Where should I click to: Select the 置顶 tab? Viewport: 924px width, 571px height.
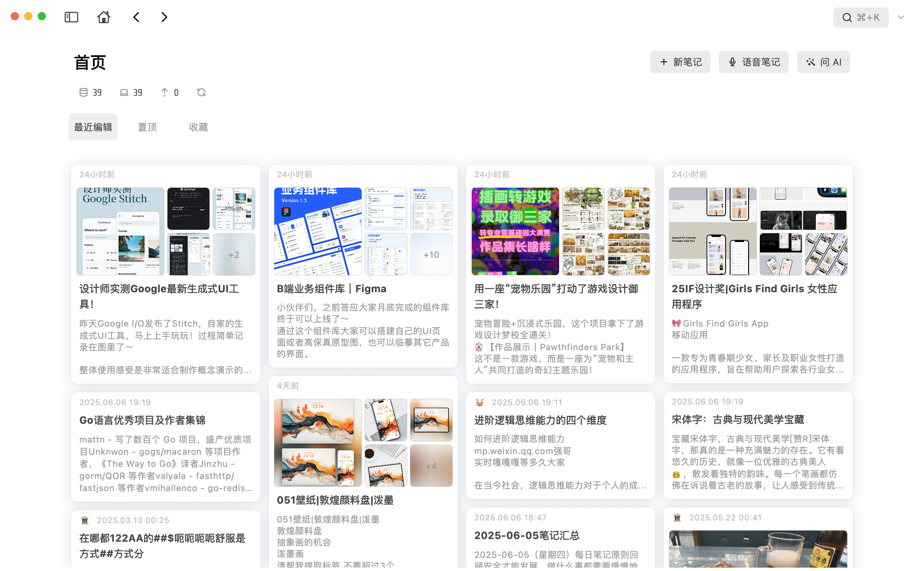point(147,126)
